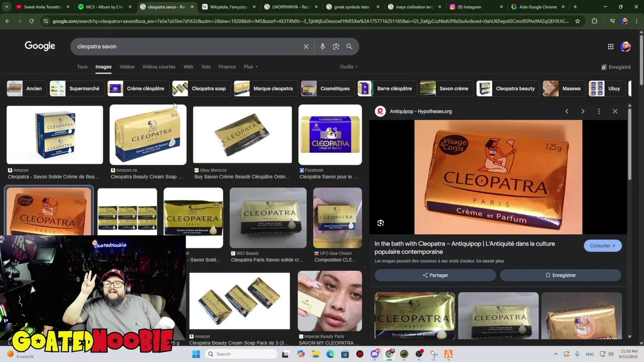Open Chrome extensions puzzle icon

pyautogui.click(x=595, y=21)
